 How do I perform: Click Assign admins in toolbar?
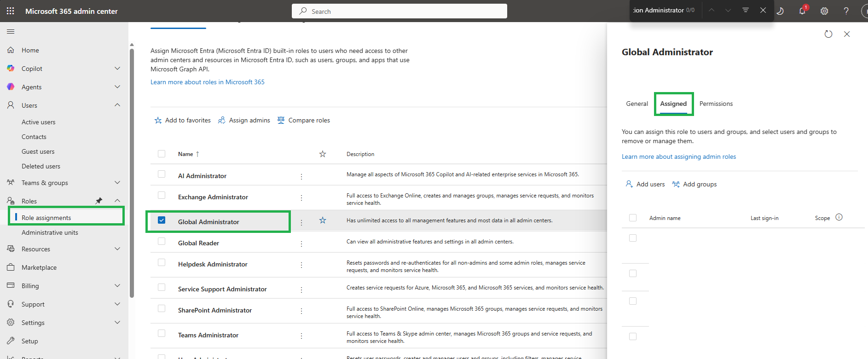[244, 120]
